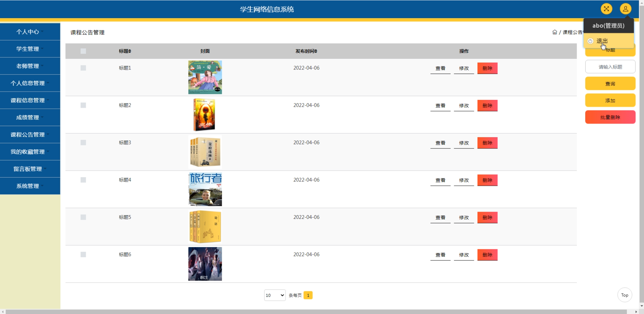Screen dimensions: 644x314
Task: Click 删除 for 标题6
Action: (x=488, y=254)
